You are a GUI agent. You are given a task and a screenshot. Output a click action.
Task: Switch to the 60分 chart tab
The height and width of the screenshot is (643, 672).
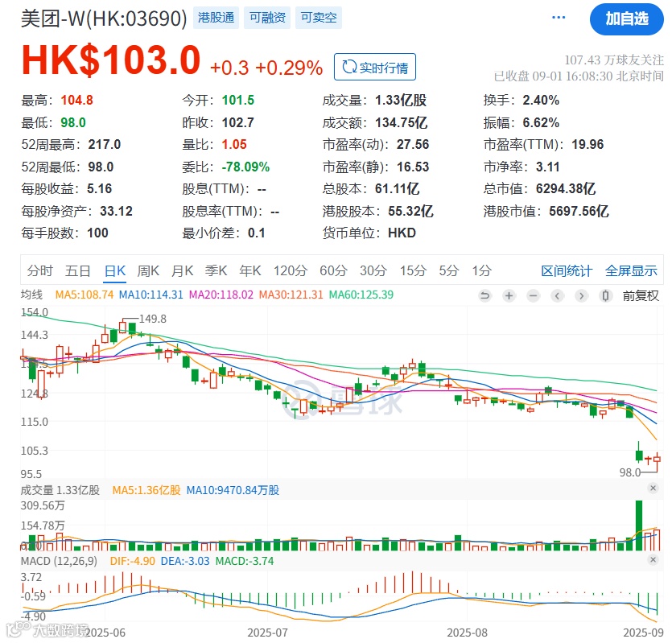(x=333, y=270)
